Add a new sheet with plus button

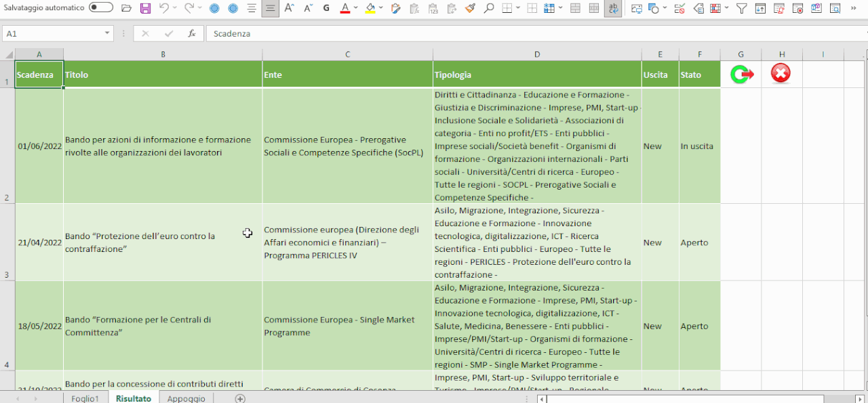tap(239, 398)
